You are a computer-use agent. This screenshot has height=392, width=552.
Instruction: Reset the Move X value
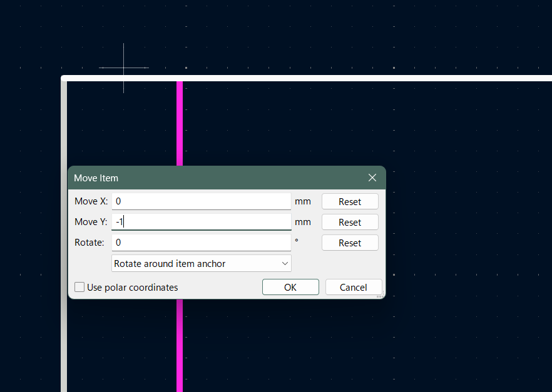350,201
